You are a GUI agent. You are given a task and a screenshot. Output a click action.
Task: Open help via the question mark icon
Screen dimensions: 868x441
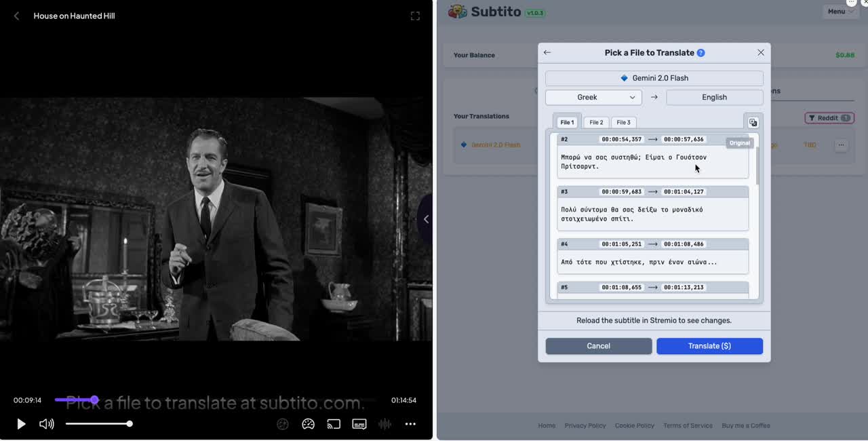pos(702,52)
